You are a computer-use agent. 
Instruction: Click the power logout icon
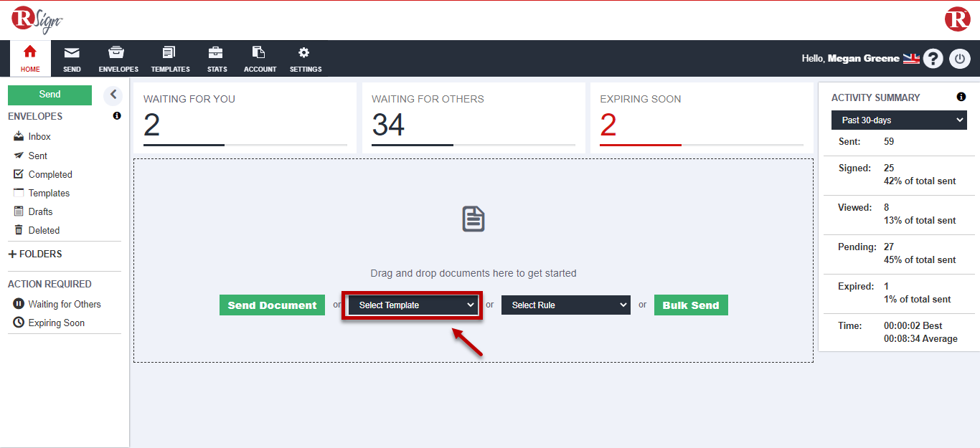(960, 59)
